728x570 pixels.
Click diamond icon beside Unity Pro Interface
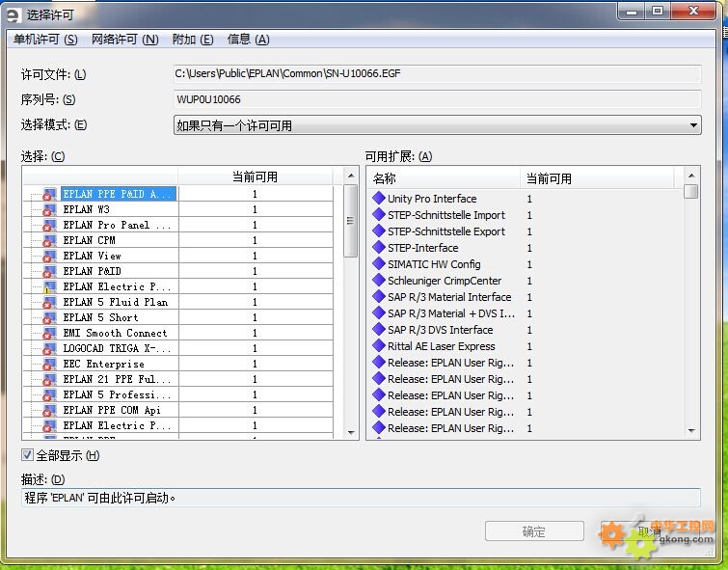click(379, 198)
